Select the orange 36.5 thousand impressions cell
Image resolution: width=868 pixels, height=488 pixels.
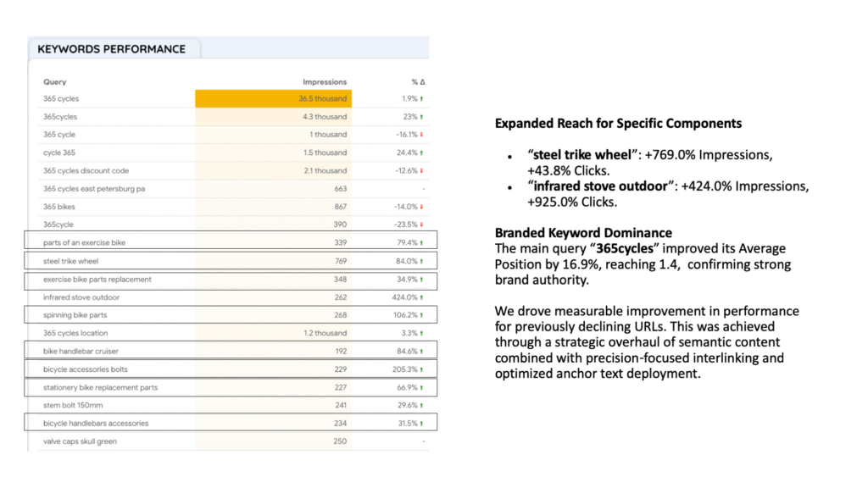click(x=273, y=99)
